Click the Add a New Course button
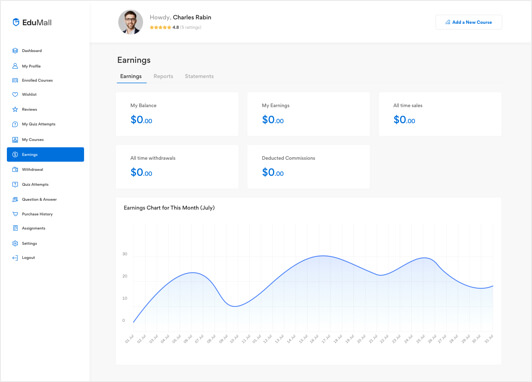 tap(469, 22)
